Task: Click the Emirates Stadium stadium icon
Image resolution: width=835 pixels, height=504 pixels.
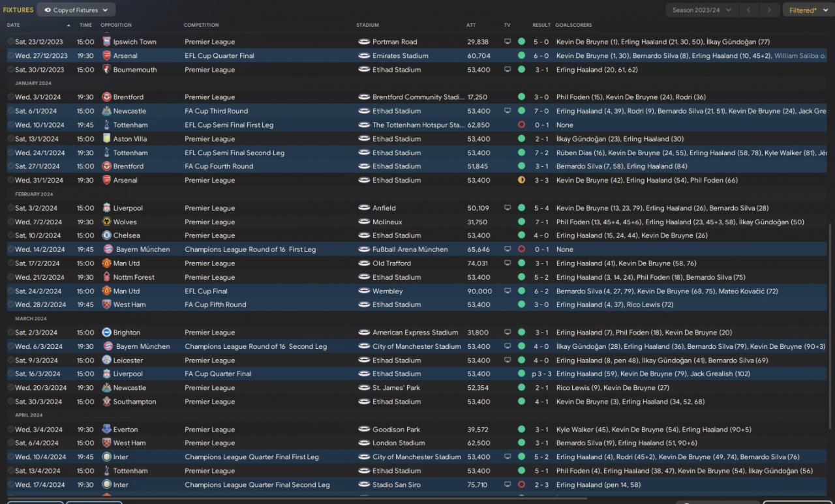Action: tap(364, 55)
